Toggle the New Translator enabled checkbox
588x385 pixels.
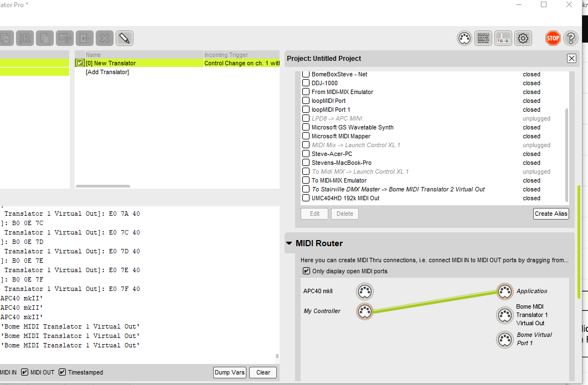(x=80, y=63)
